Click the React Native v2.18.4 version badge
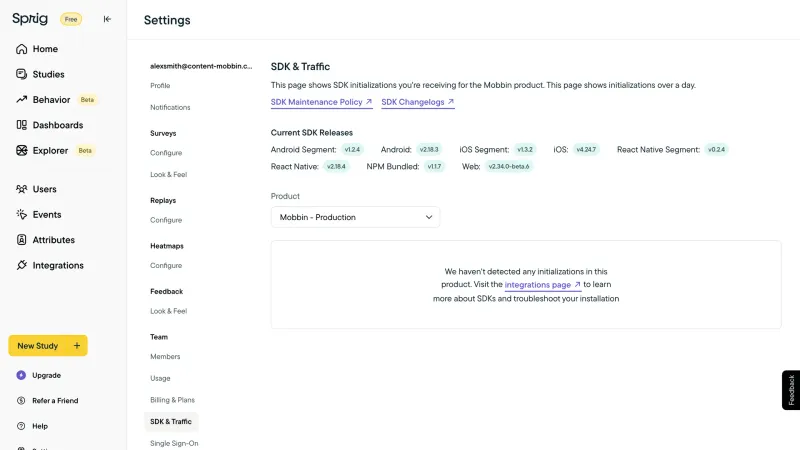 336,166
